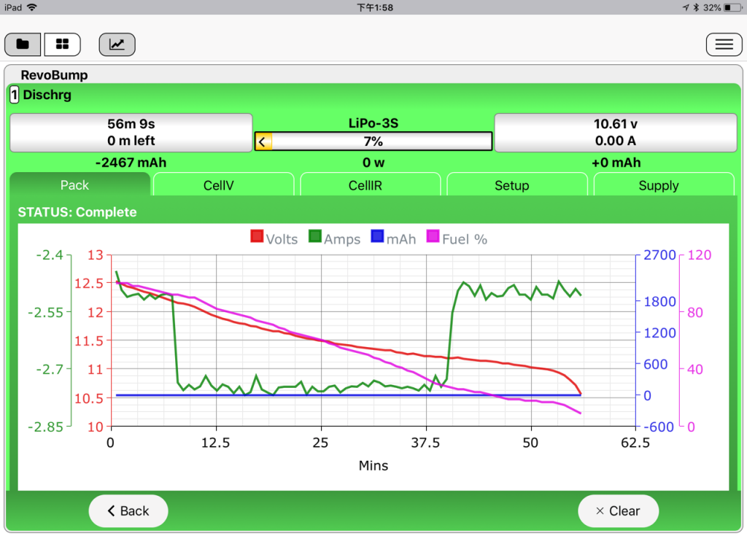This screenshot has width=747, height=560.
Task: Click the yellow chevron on fuel bar
Action: (x=263, y=141)
